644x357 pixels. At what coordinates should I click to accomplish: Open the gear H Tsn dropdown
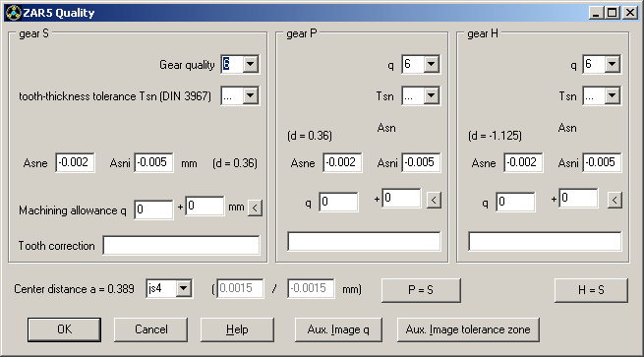[x=612, y=96]
